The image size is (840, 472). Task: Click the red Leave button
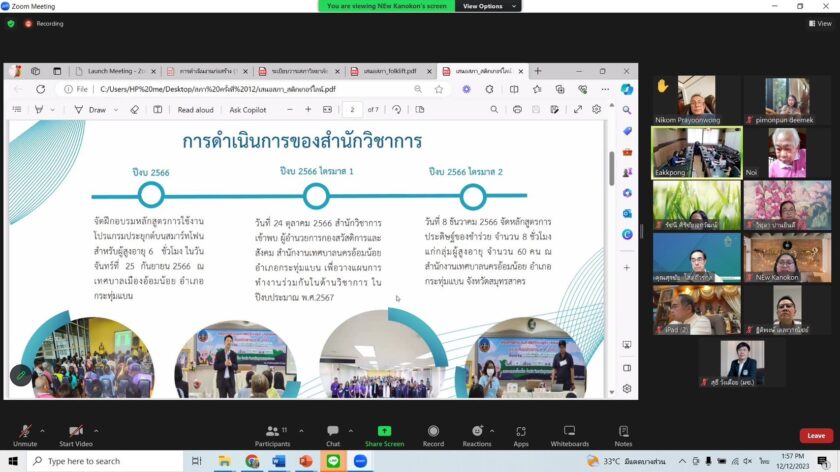(x=816, y=436)
